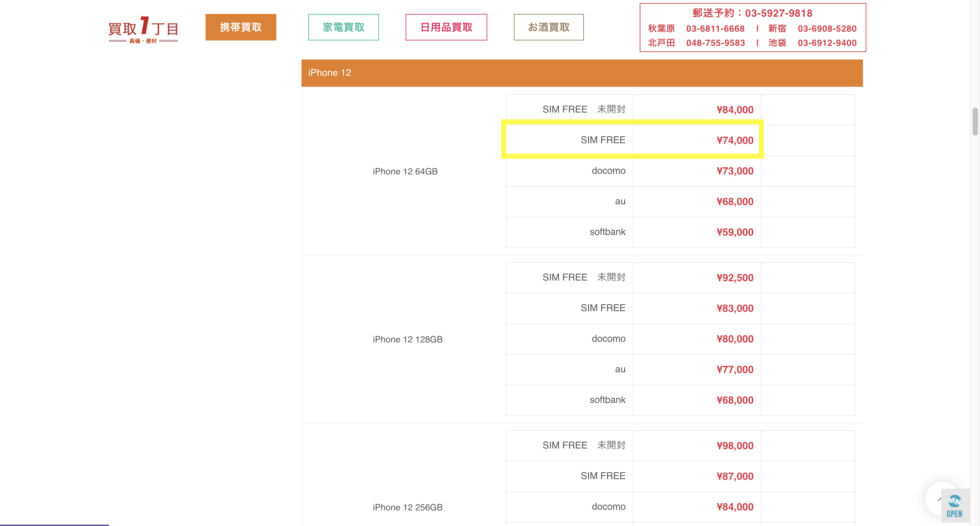Open the 携帯買取 tab
980x526 pixels.
click(241, 27)
